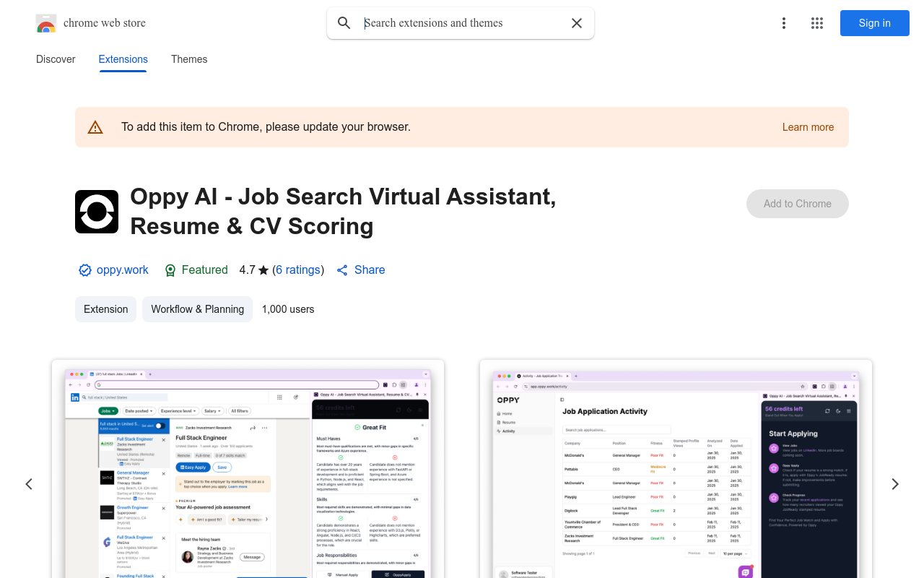The image size is (924, 578).
Task: Click the verified publisher badge icon
Action: tap(85, 270)
